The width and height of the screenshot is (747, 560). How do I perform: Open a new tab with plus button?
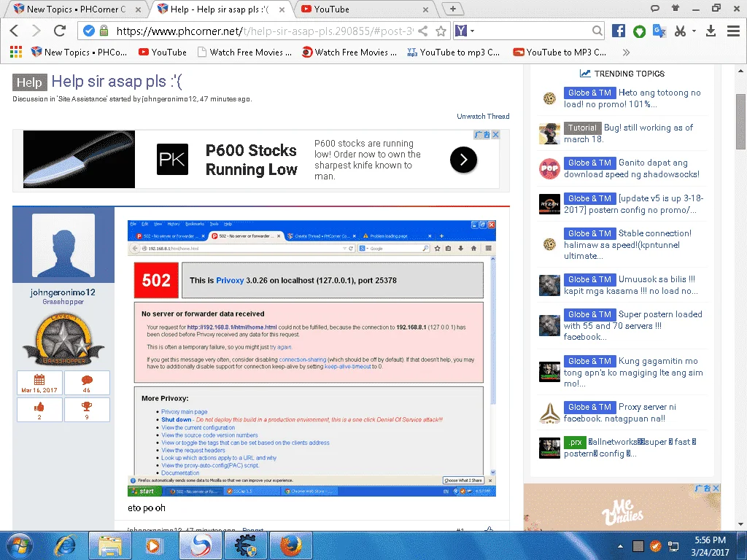coord(452,9)
